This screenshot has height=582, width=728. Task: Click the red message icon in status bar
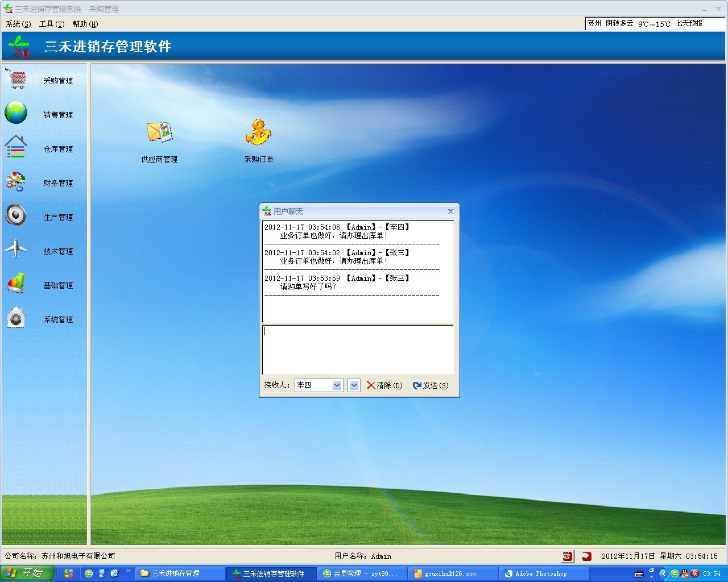click(x=587, y=556)
